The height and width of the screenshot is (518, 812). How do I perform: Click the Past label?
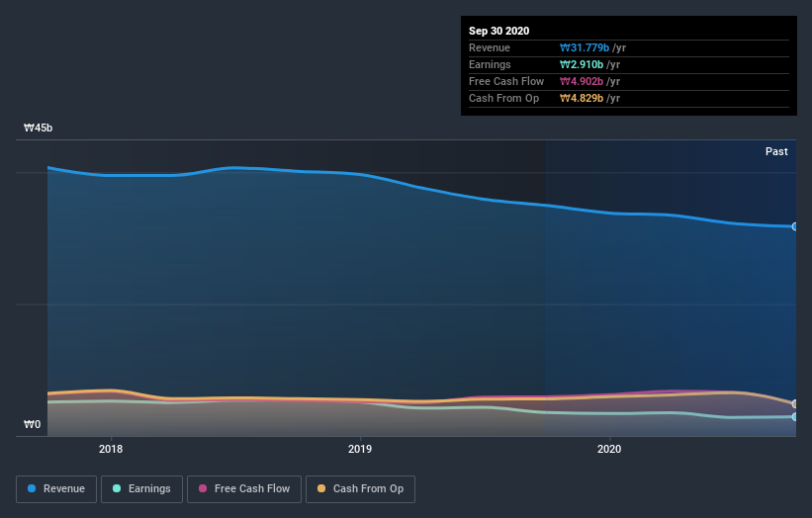(776, 151)
